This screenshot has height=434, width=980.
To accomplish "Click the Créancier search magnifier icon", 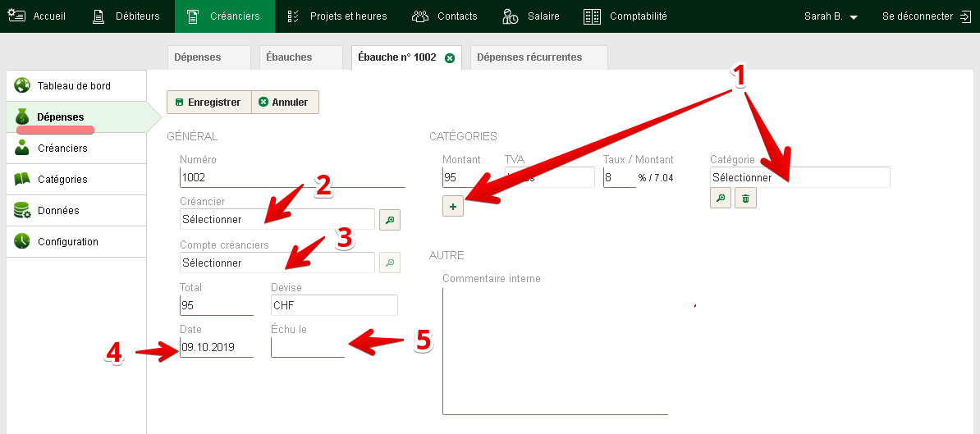I will tap(389, 220).
